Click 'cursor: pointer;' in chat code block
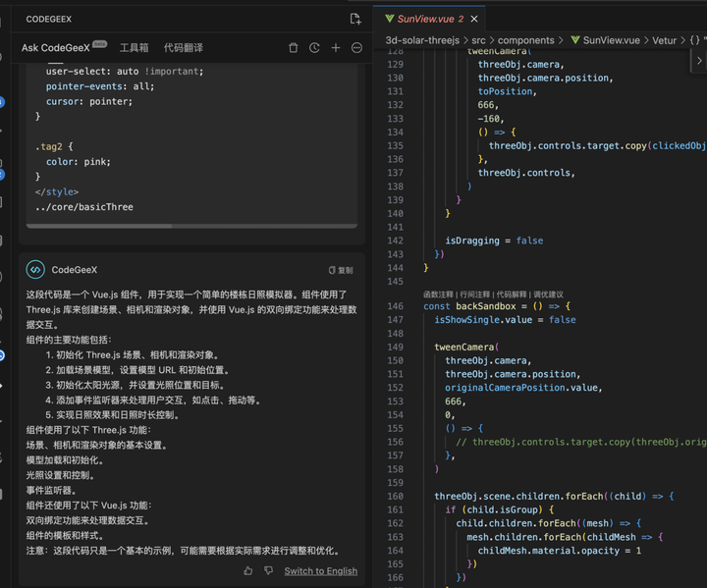 pyautogui.click(x=89, y=101)
